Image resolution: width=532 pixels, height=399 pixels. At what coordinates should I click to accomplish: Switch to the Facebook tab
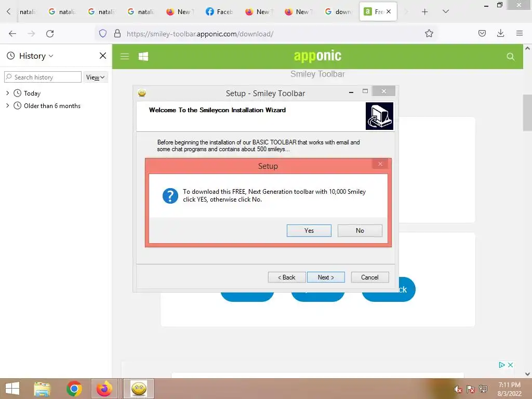(x=220, y=12)
